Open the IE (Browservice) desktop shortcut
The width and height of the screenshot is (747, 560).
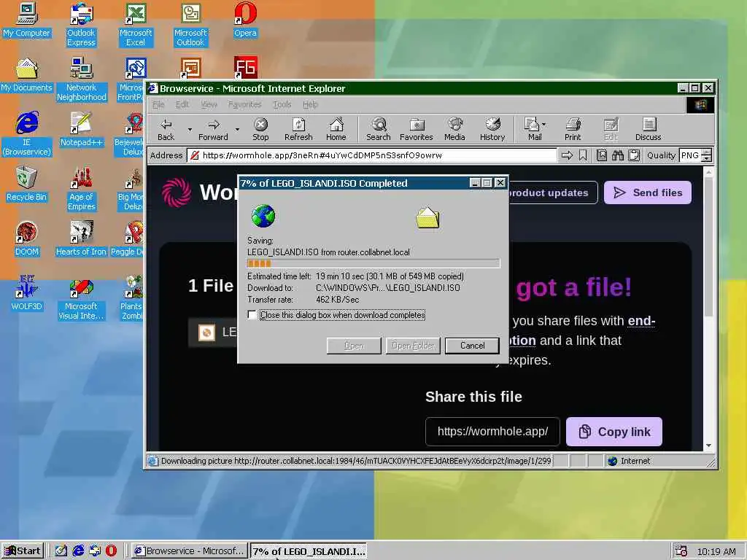tap(27, 134)
